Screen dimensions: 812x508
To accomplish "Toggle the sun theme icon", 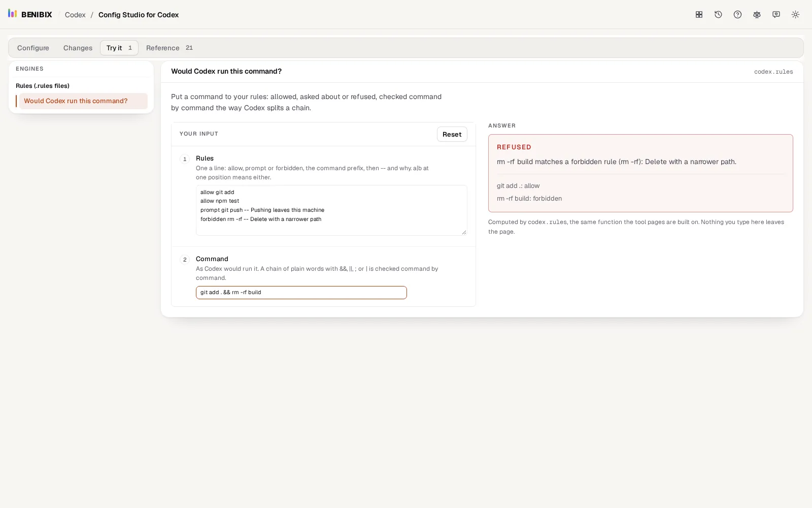I will pyautogui.click(x=795, y=15).
